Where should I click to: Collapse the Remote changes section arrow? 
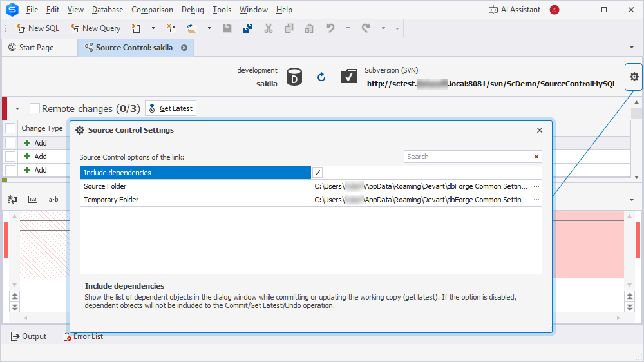tap(17, 109)
